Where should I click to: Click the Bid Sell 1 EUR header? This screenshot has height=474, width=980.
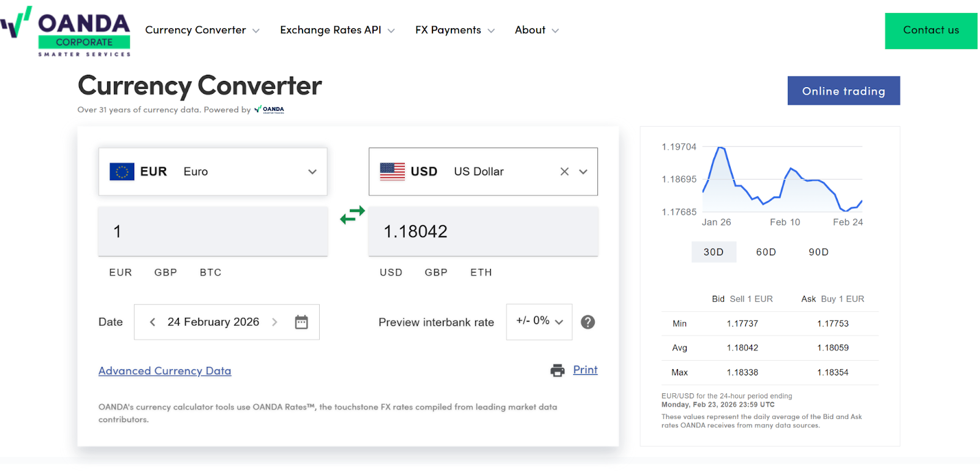[x=742, y=299]
